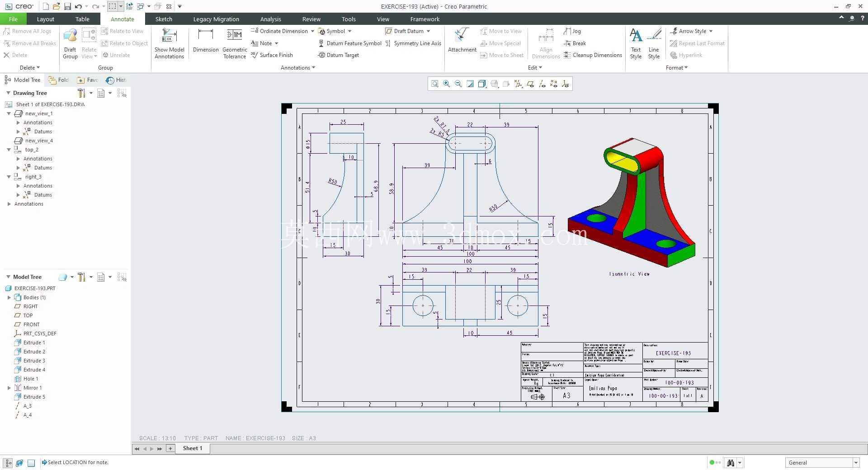Switch to the Layout tab
868x470 pixels.
45,19
